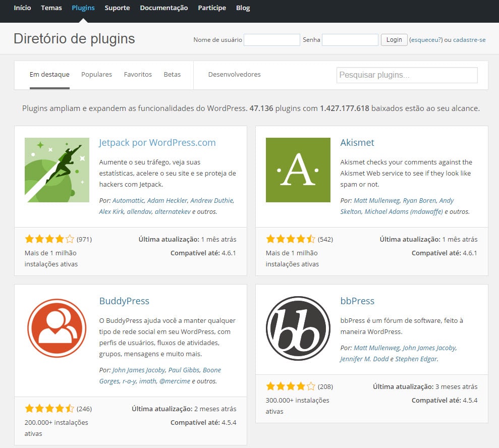Open the Jetpack por WordPress.com title link
499x448 pixels.
point(157,143)
